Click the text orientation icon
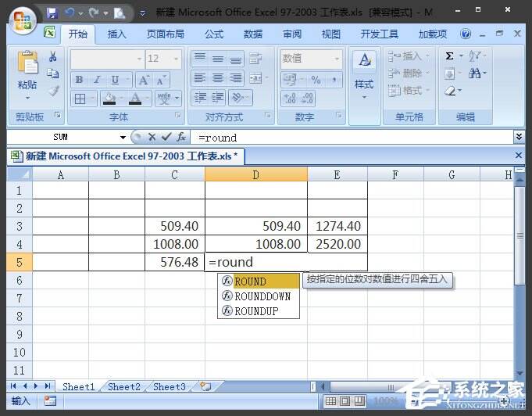The height and width of the screenshot is (416, 532). (237, 99)
